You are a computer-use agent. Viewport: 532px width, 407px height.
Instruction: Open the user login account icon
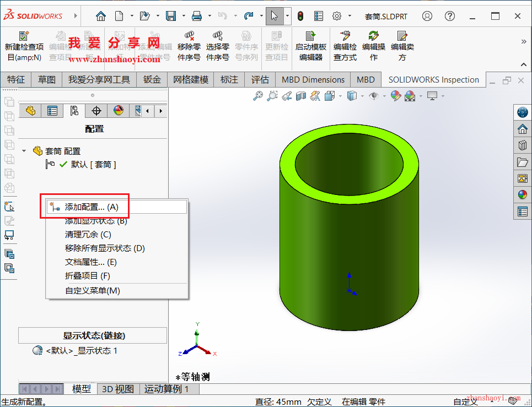427,16
